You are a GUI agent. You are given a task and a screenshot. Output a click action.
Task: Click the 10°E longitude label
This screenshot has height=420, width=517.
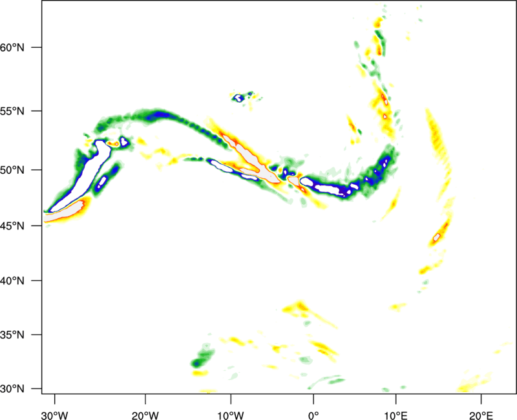click(x=396, y=415)
